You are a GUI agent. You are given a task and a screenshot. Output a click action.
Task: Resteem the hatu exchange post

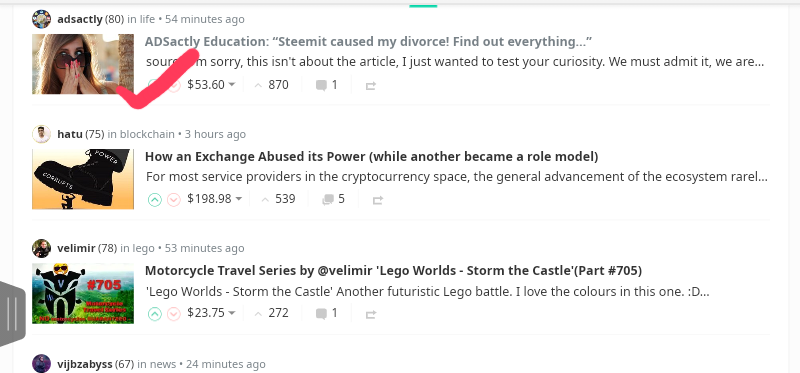click(x=378, y=200)
